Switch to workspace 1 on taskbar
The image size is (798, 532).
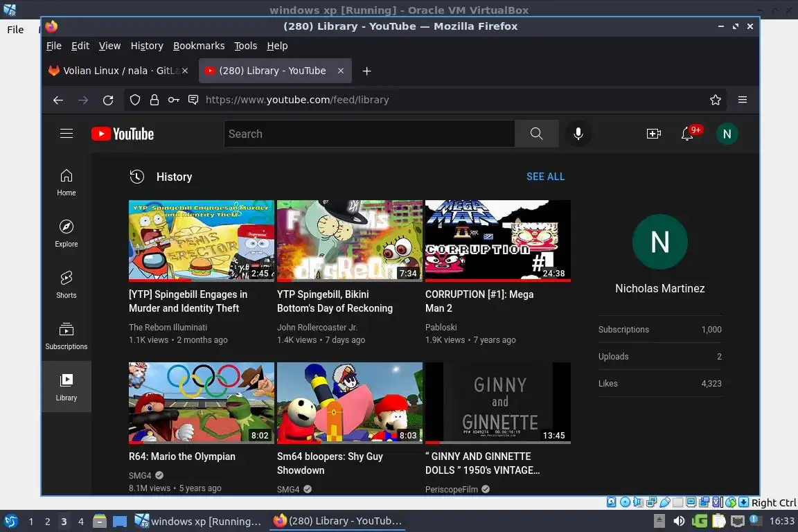tap(31, 522)
